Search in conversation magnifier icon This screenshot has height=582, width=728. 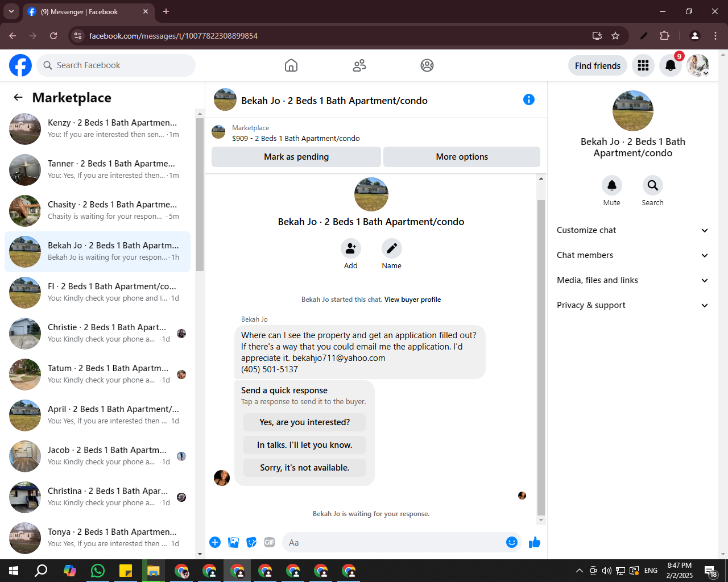coord(653,185)
